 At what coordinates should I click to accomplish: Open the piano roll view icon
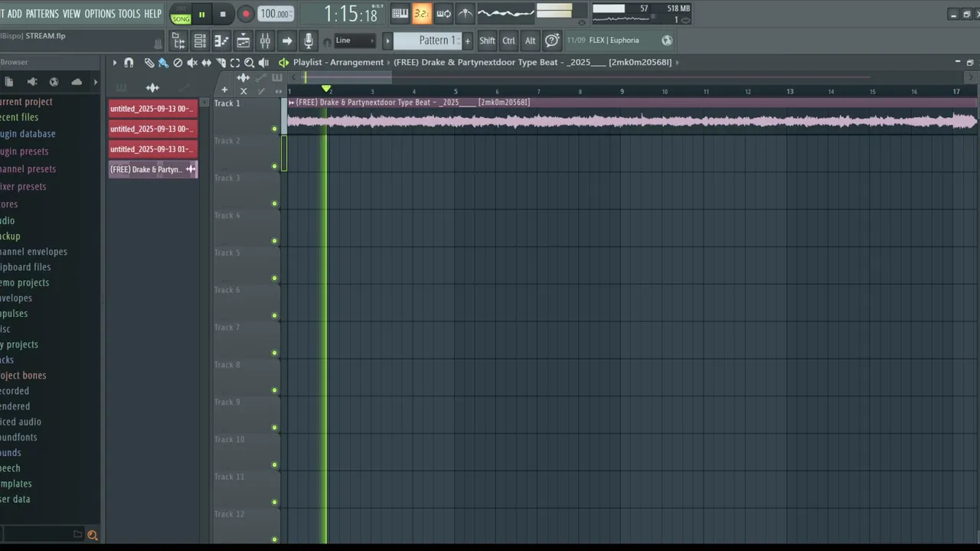pyautogui.click(x=221, y=41)
